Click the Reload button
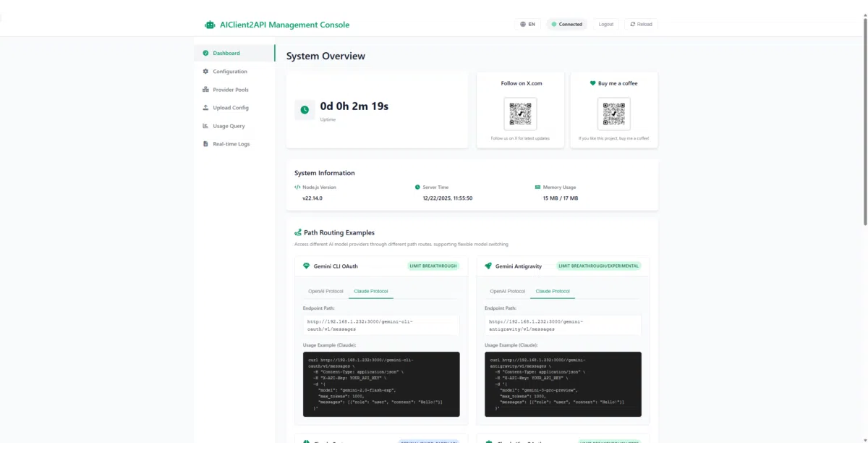The height and width of the screenshot is (456, 868). tap(641, 25)
